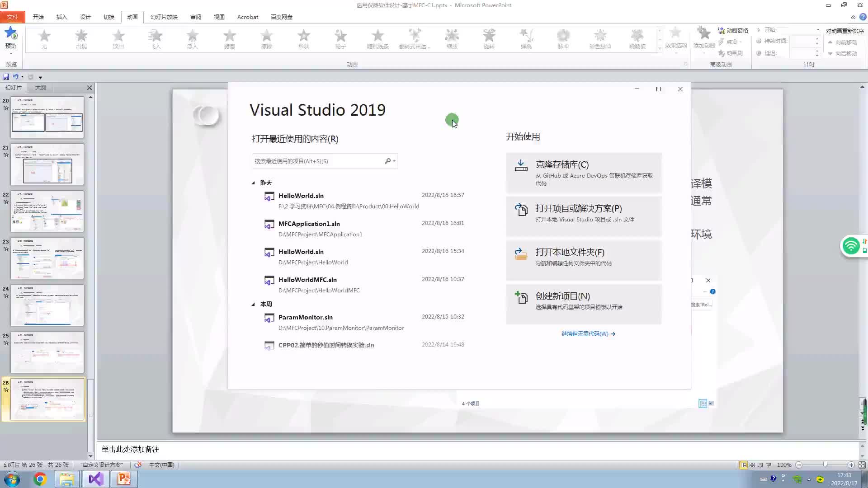Switch to Normal view in status bar
The height and width of the screenshot is (488, 868).
[x=743, y=465]
